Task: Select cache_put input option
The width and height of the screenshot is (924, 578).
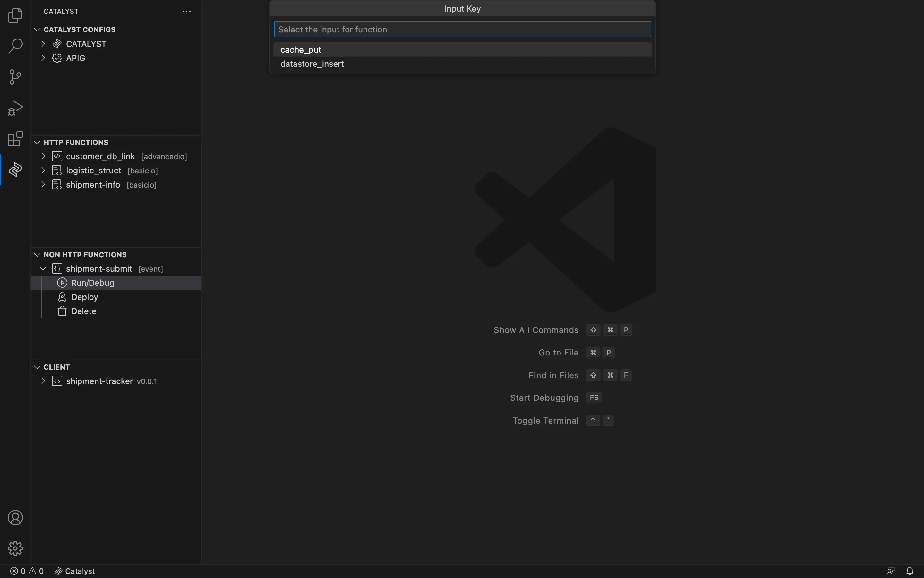Action: click(462, 50)
